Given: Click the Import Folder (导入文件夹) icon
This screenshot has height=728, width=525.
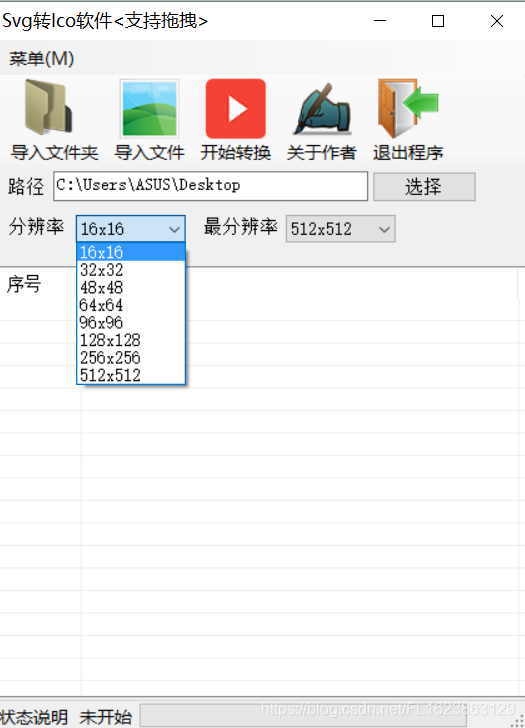Looking at the screenshot, I should [50, 107].
